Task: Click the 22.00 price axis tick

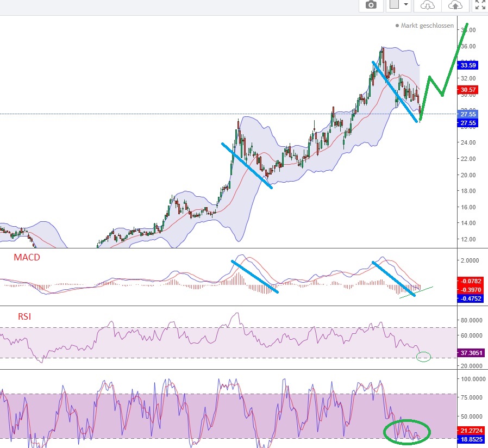Action: point(468,159)
